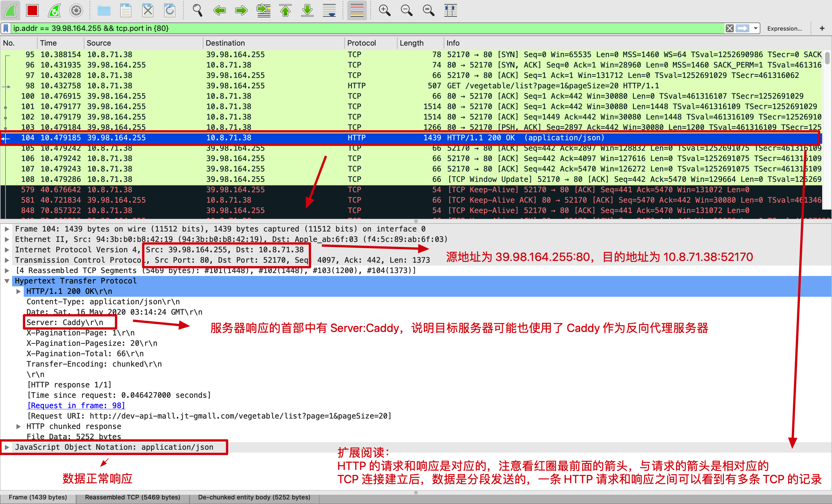
Task: Sort by the Destination column header
Action: click(x=274, y=43)
